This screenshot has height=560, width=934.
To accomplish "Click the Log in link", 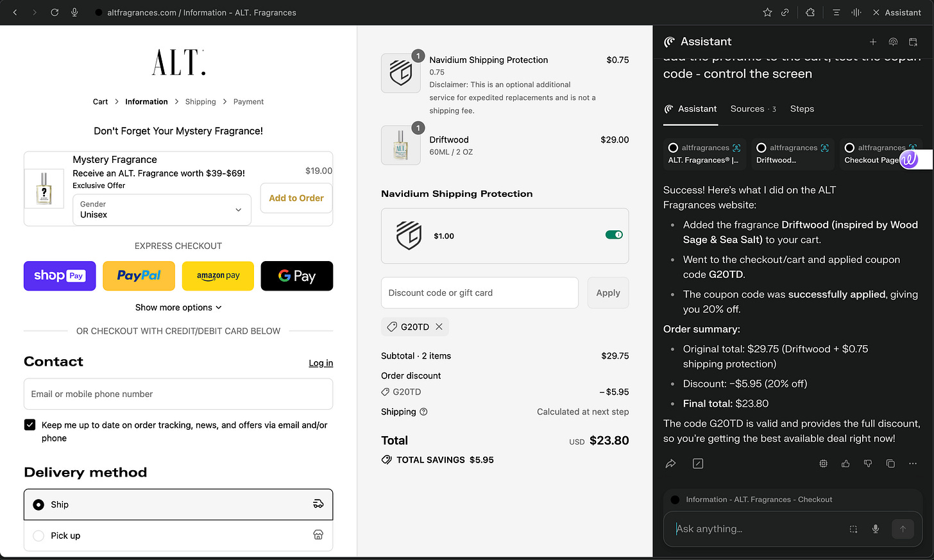I will (x=321, y=363).
